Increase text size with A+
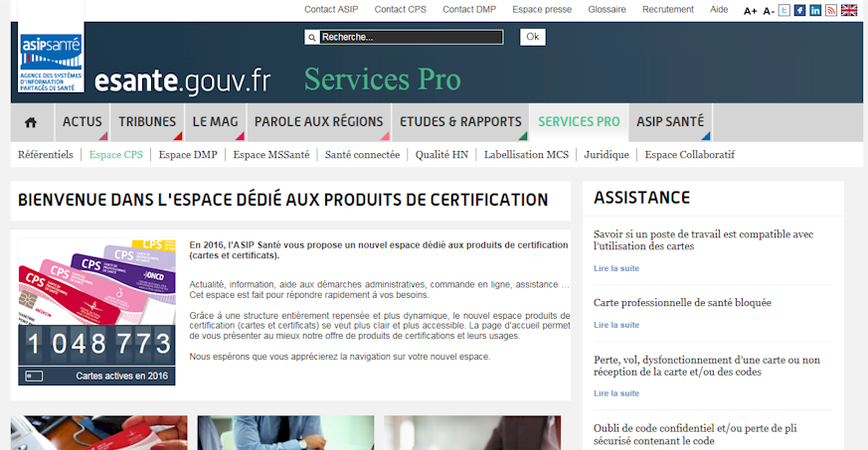 (x=751, y=11)
